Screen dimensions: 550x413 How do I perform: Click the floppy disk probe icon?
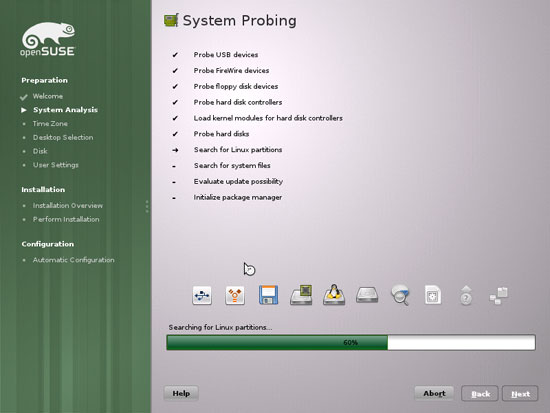pos(268,295)
